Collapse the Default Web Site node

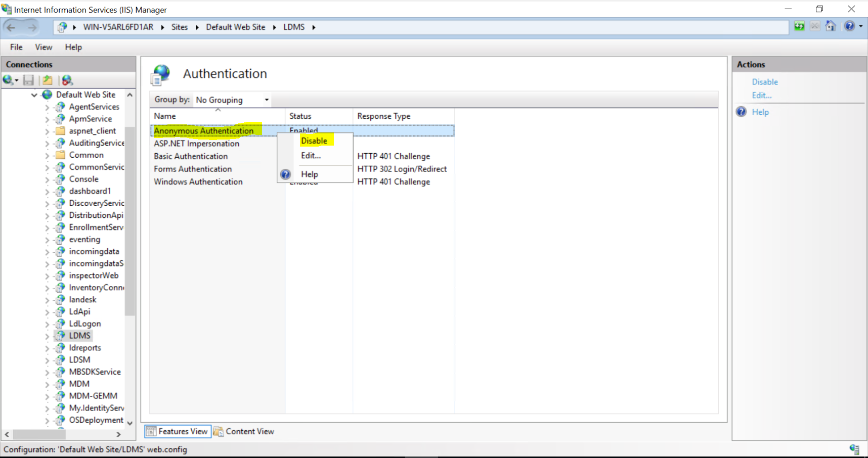pyautogui.click(x=34, y=95)
